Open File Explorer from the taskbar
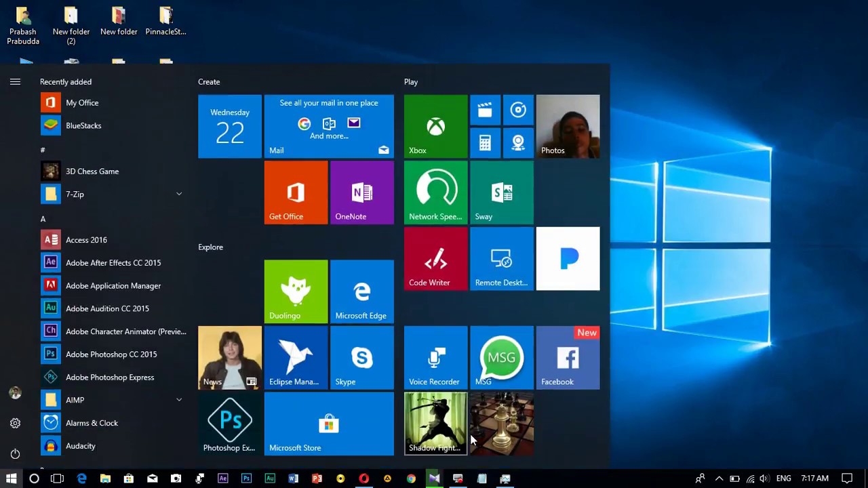Viewport: 868px width, 488px height. pyautogui.click(x=105, y=479)
